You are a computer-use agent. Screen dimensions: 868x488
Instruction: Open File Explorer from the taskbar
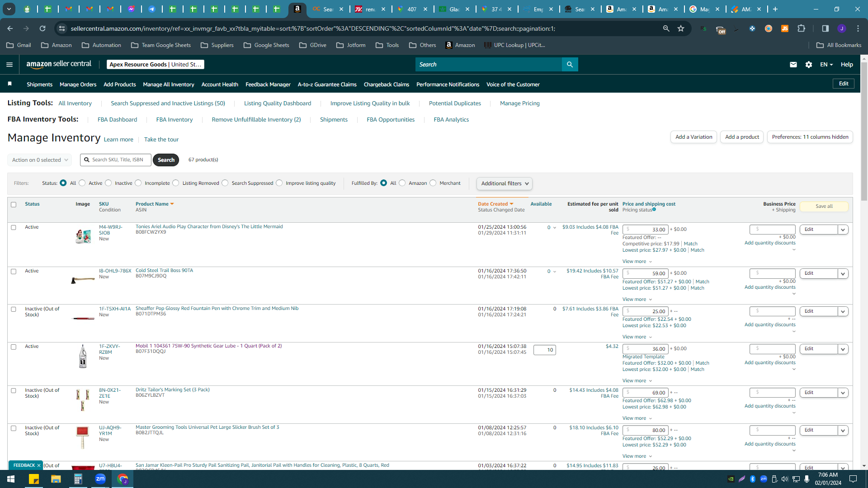(56, 479)
